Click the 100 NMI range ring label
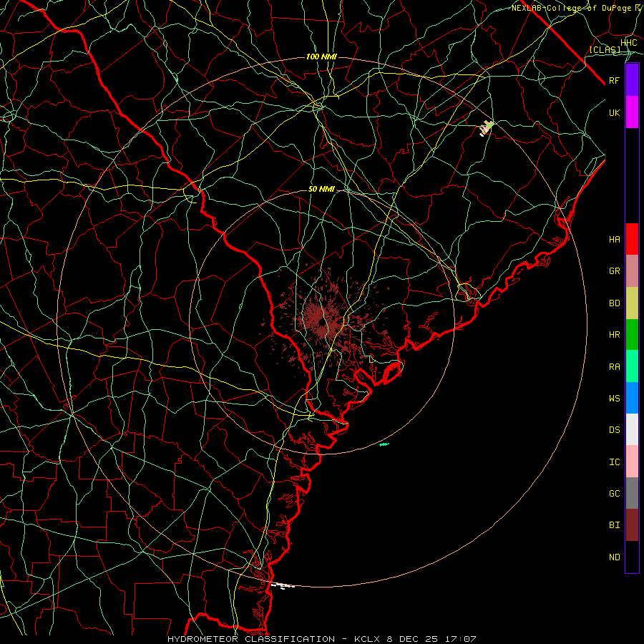This screenshot has width=644, height=644. (321, 57)
